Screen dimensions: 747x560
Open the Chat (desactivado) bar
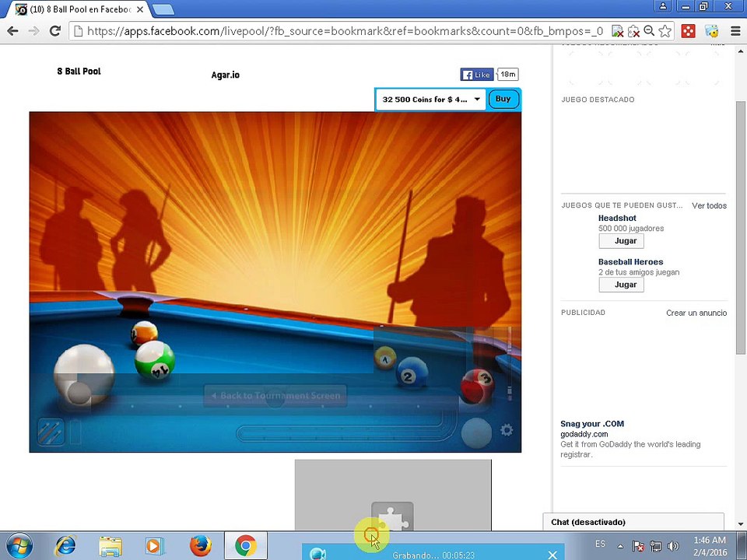[x=633, y=523]
